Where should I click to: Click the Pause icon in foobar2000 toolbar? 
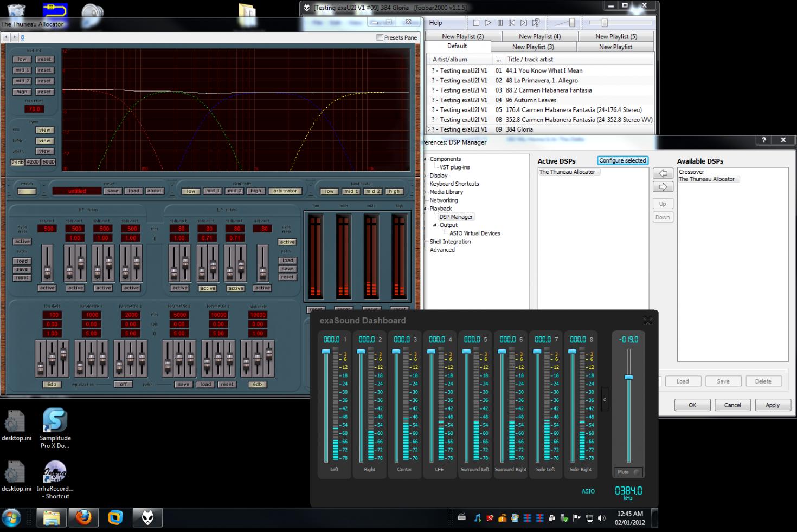500,23
